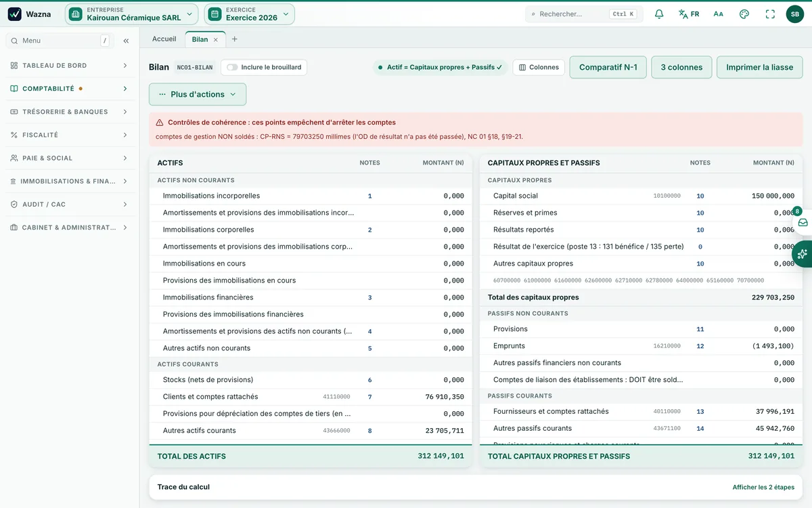Expand Cabinet & Administrat… section
The width and height of the screenshot is (812, 508).
point(70,228)
